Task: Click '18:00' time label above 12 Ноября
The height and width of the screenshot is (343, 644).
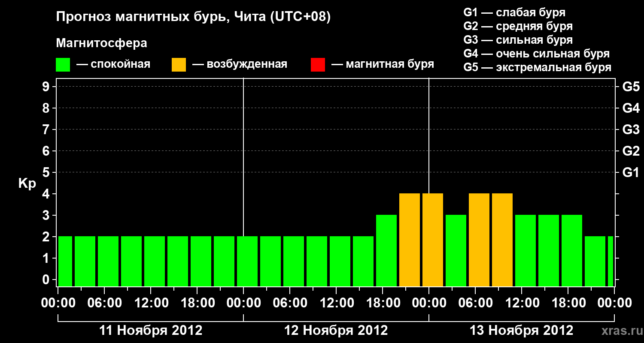Action: coord(383,303)
